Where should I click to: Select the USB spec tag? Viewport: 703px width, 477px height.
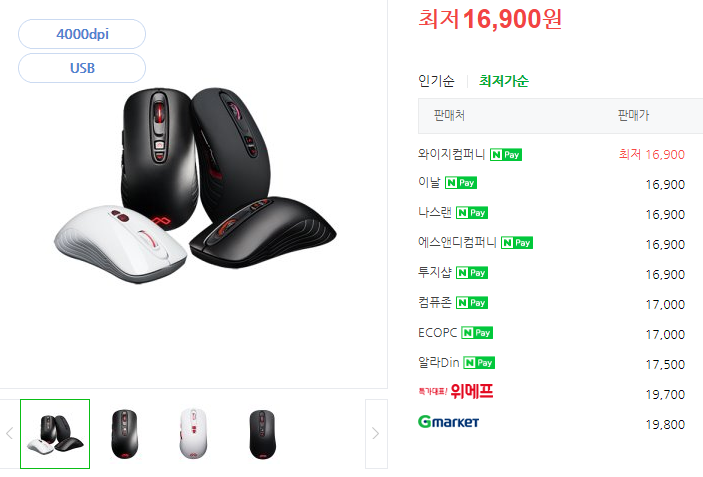click(82, 68)
